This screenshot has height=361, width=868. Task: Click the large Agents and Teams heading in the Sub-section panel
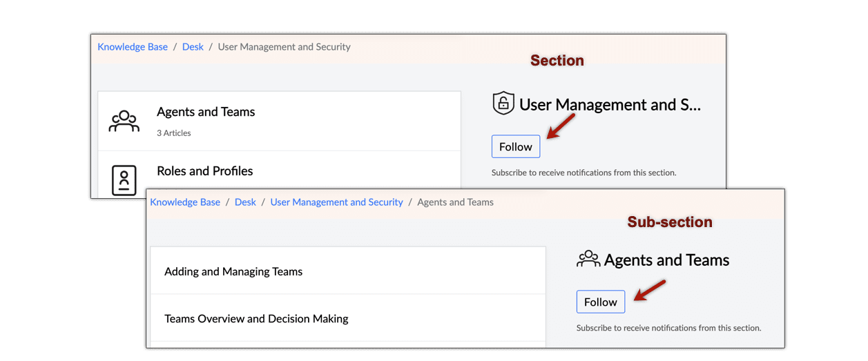coord(666,260)
